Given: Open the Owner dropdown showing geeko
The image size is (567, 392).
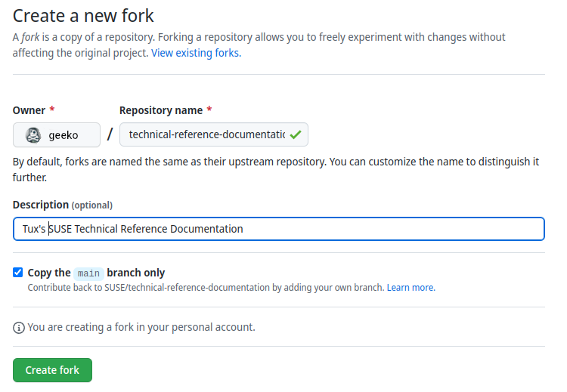Looking at the screenshot, I should coord(57,135).
